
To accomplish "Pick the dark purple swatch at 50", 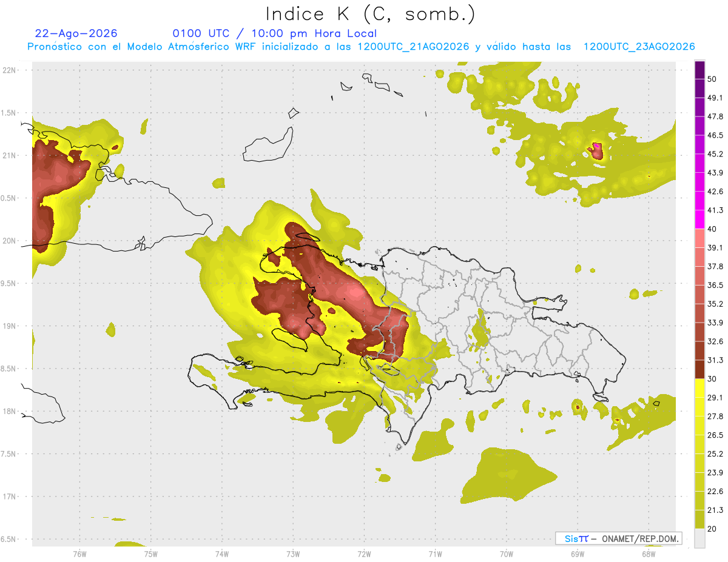I will pos(699,70).
